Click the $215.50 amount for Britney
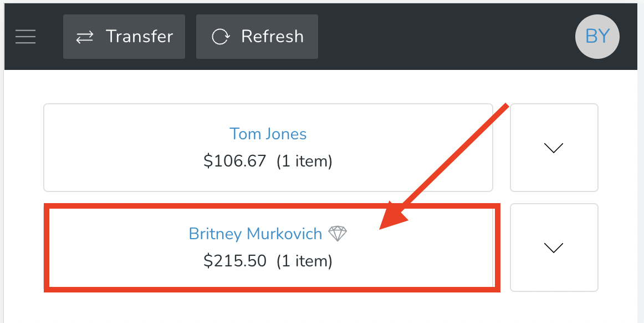The width and height of the screenshot is (644, 323). (234, 260)
